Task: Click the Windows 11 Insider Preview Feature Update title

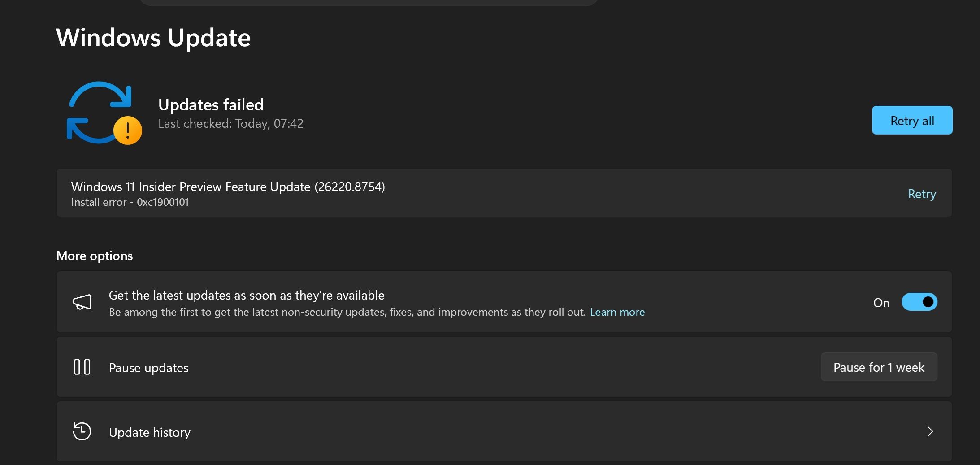Action: pyautogui.click(x=228, y=187)
